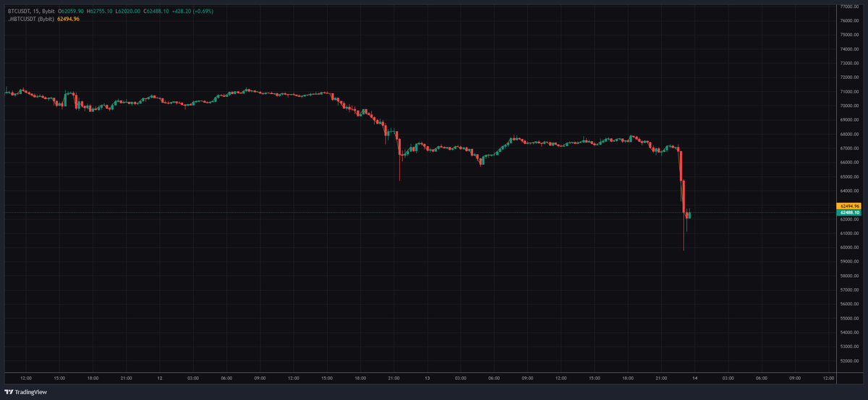Click the change value +428.20 (+0.69%)
This screenshot has height=400, width=868.
tap(192, 12)
